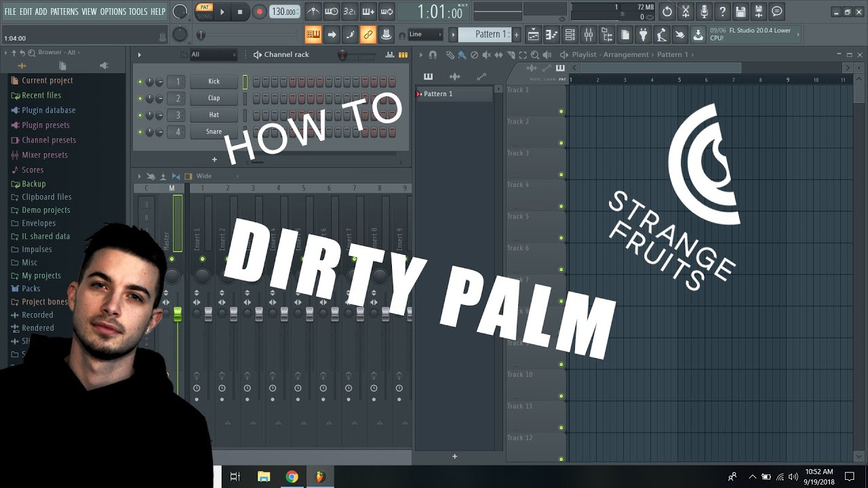Open the Piano roll toolbar icon

(x=552, y=35)
